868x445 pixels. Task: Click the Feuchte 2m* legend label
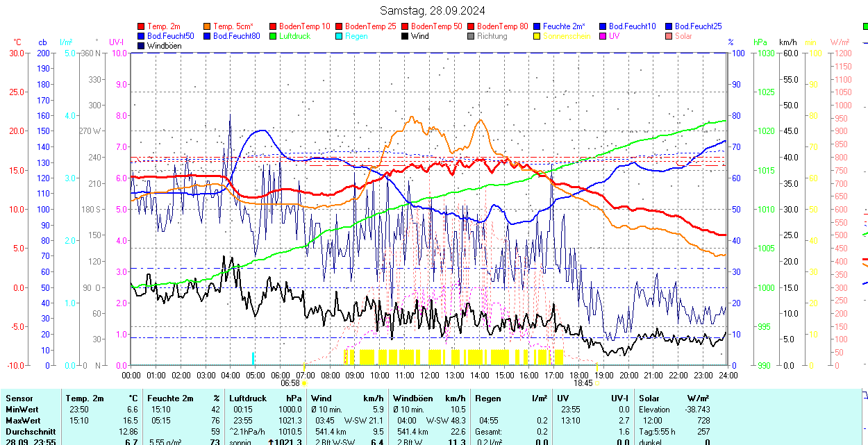pos(564,26)
